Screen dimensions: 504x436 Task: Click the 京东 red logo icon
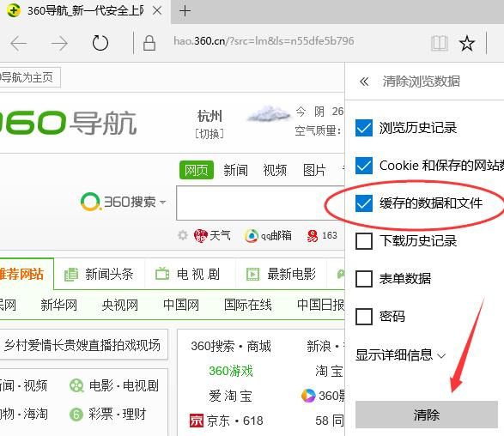(x=197, y=421)
